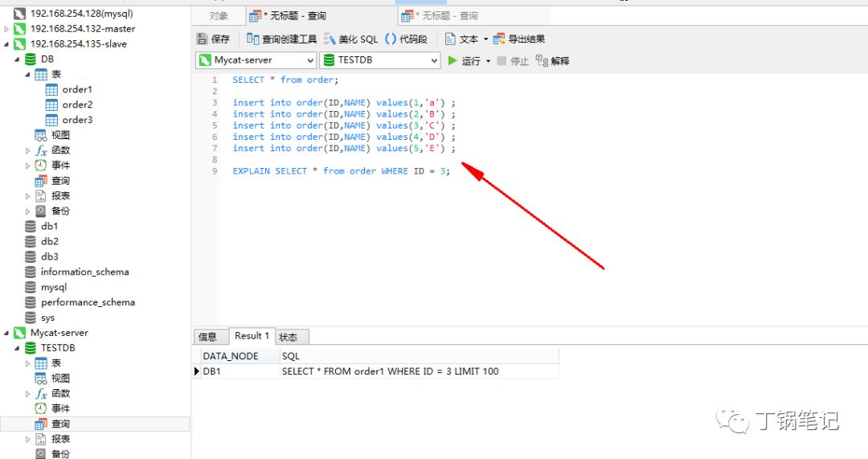Image resolution: width=868 pixels, height=459 pixels.
Task: Expand the 192.168.254.132-master connection
Action: pos(6,29)
